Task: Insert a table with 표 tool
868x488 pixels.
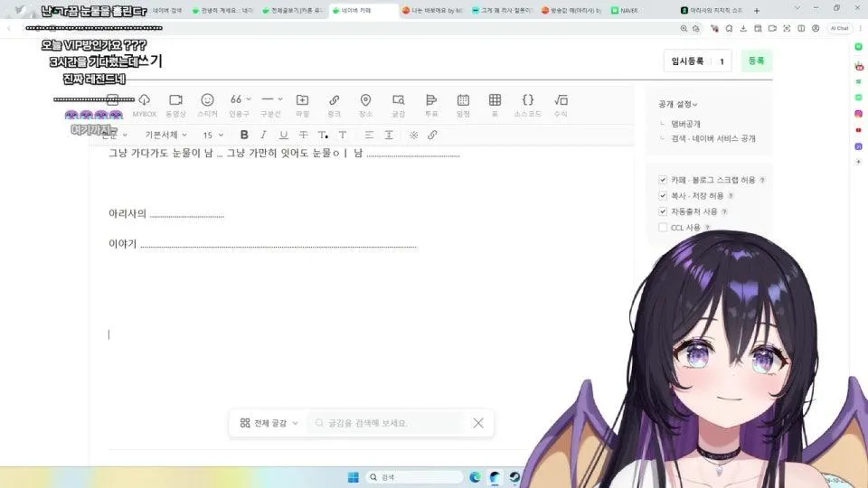Action: pos(495,105)
